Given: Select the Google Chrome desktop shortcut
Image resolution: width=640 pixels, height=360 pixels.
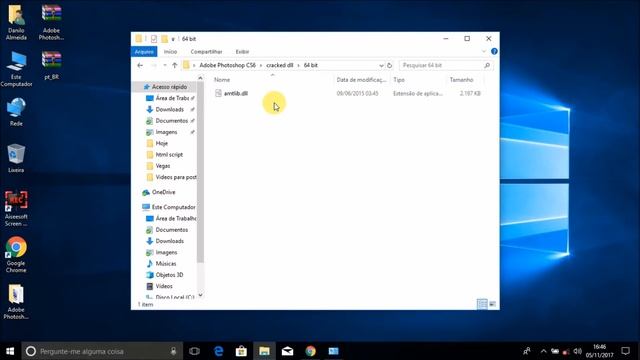Looking at the screenshot, I should (x=16, y=254).
